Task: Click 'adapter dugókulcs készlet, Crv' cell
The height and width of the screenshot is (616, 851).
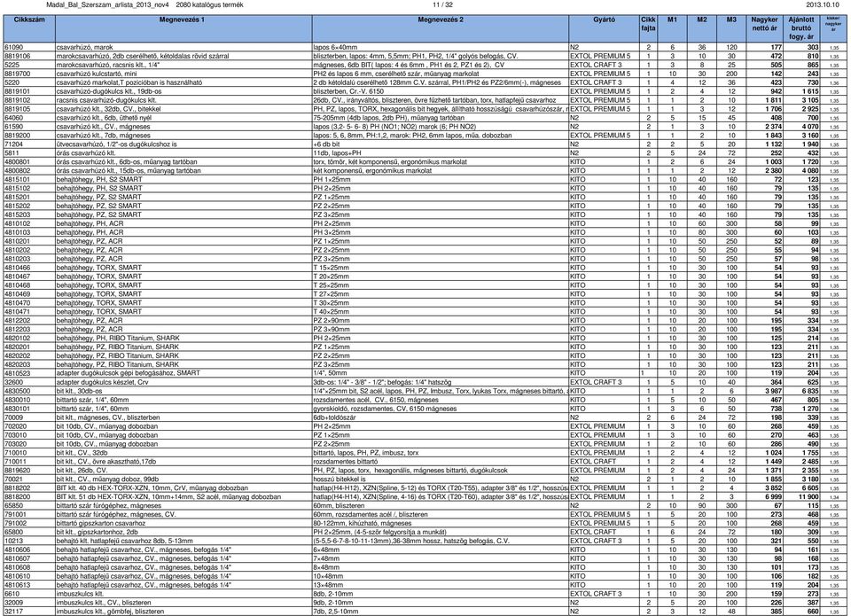Action: click(x=103, y=382)
